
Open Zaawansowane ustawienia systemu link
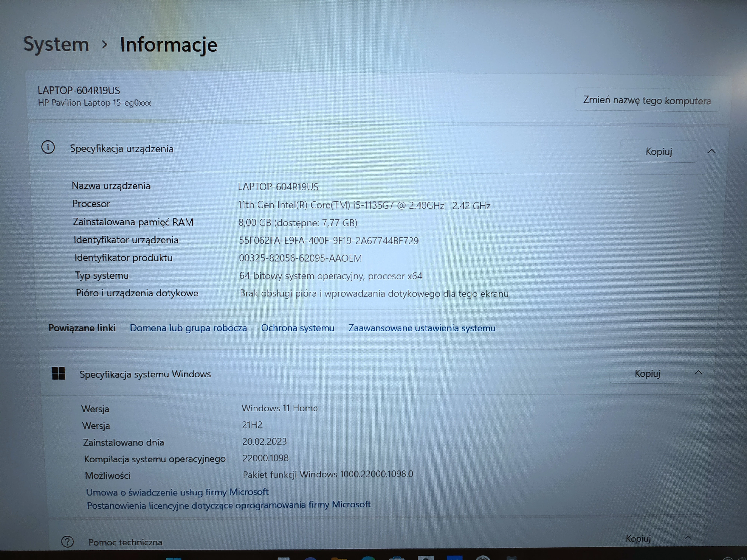pos(422,328)
